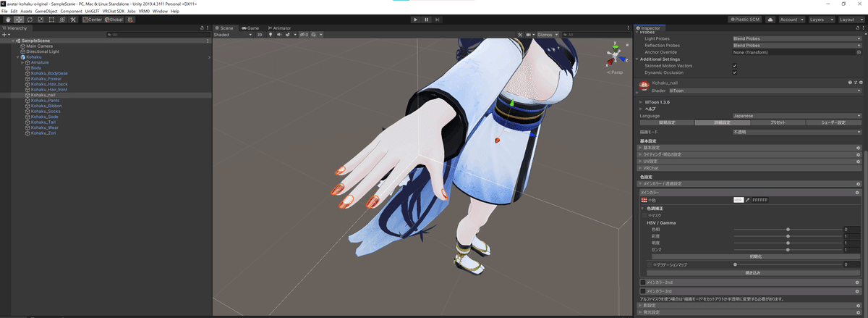This screenshot has height=318, width=868.
Task: Open the Layers dropdown
Action: [821, 20]
